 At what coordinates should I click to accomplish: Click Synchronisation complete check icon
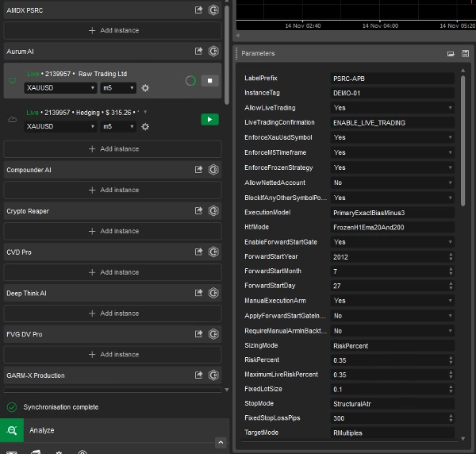pos(12,407)
